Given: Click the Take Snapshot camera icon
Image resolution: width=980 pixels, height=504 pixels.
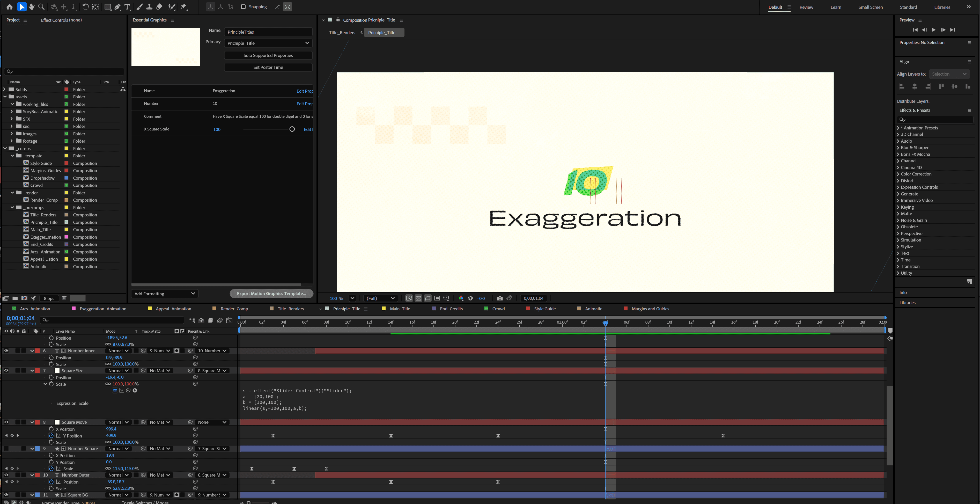Looking at the screenshot, I should pos(500,298).
